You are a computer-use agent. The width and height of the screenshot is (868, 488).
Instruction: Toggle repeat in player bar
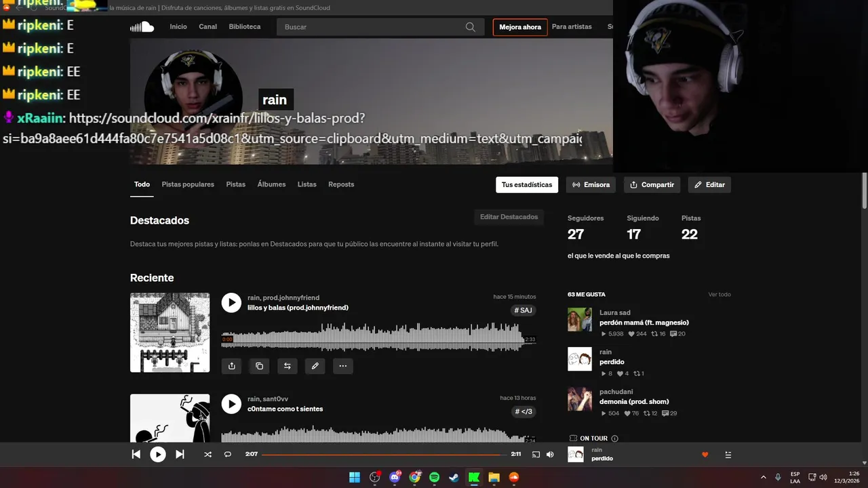click(x=228, y=454)
